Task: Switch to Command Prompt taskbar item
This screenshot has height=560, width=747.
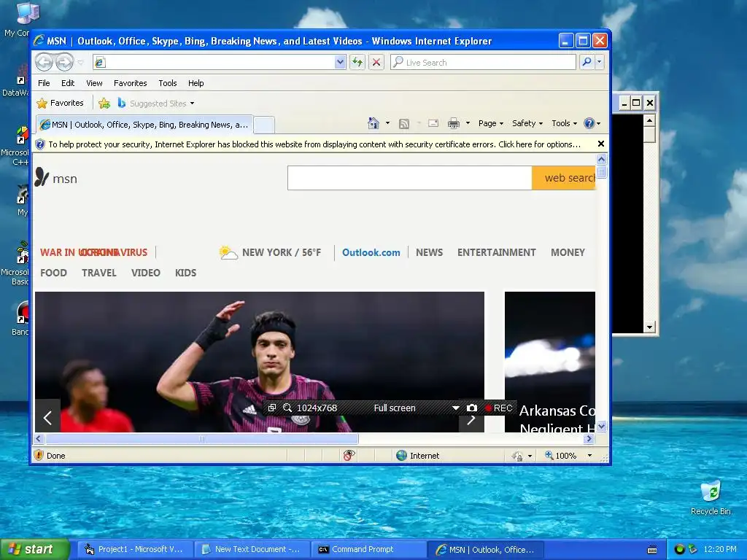Action: tap(370, 549)
